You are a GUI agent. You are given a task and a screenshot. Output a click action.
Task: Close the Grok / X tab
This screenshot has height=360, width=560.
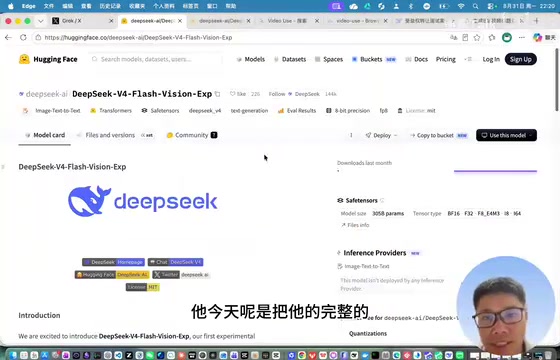111,21
